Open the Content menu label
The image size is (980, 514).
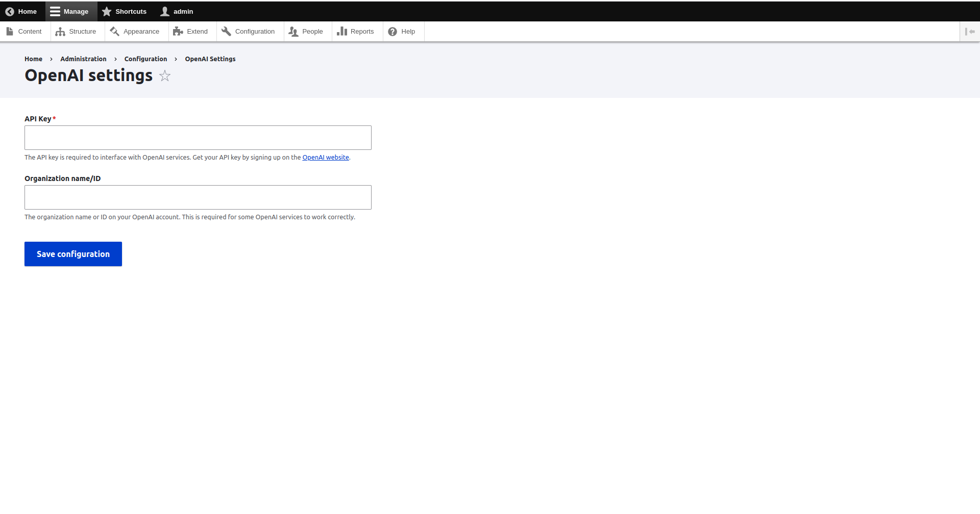click(30, 32)
